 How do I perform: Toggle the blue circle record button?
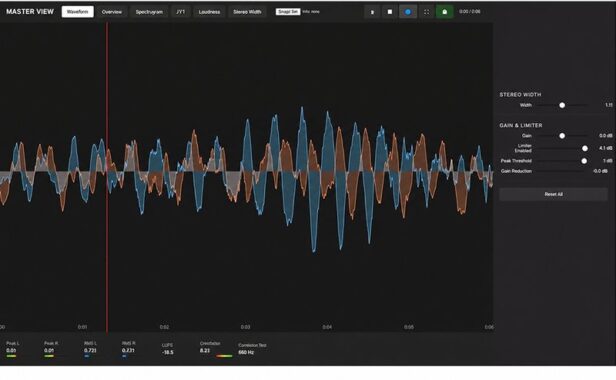click(x=408, y=12)
